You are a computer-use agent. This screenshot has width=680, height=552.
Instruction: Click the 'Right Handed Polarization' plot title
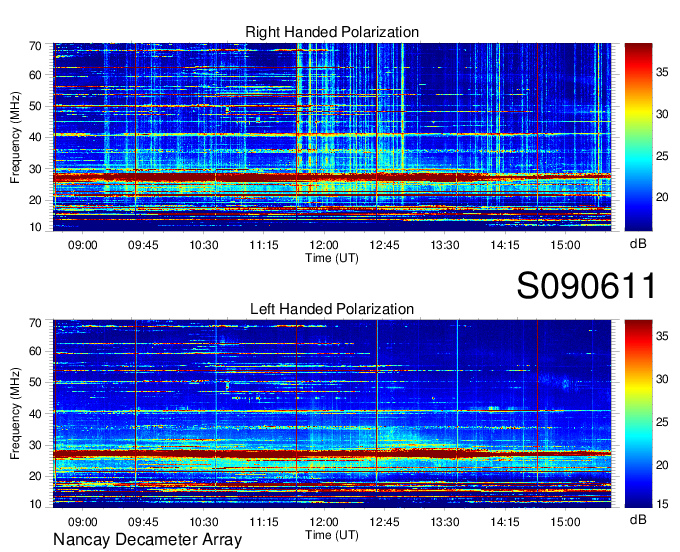(x=332, y=32)
